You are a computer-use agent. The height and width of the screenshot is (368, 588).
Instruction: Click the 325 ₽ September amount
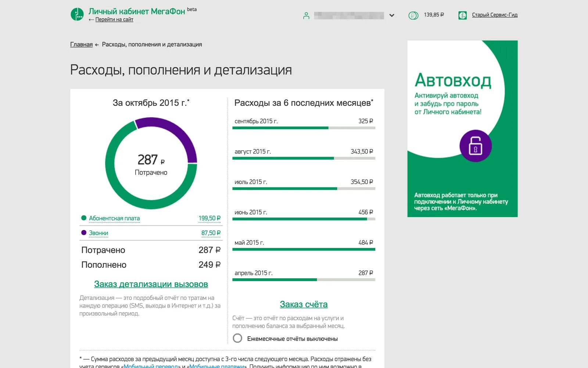coord(366,121)
